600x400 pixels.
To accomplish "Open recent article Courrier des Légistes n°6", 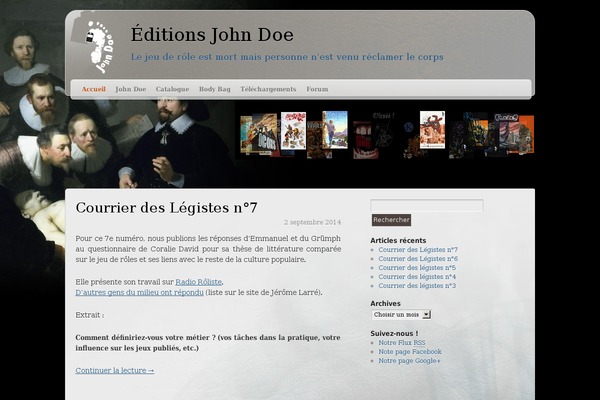I will (418, 259).
